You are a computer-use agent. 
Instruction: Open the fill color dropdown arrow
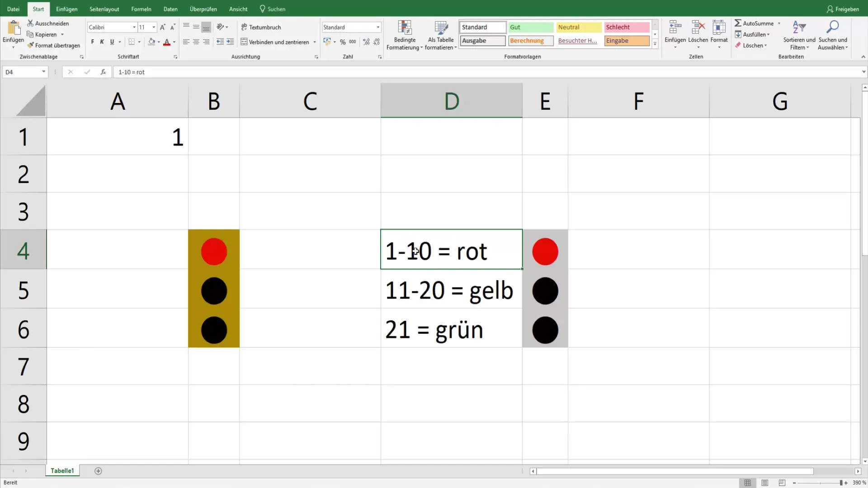click(159, 42)
